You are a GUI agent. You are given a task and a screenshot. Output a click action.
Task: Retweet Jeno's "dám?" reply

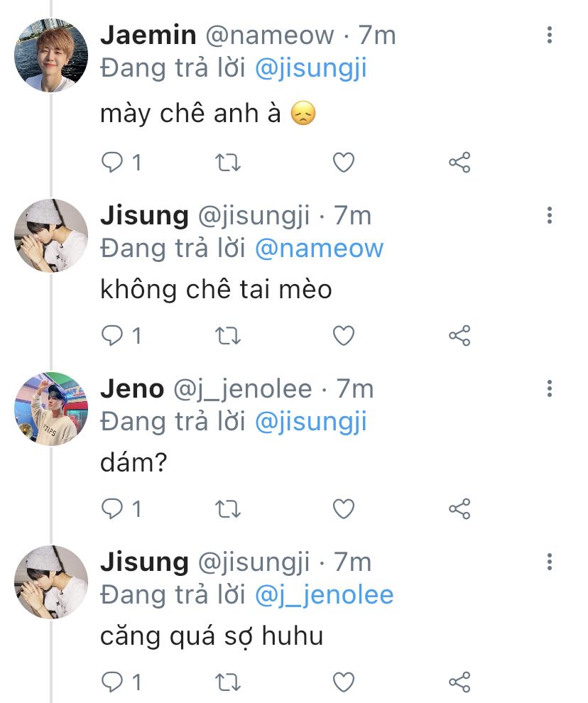(x=228, y=508)
